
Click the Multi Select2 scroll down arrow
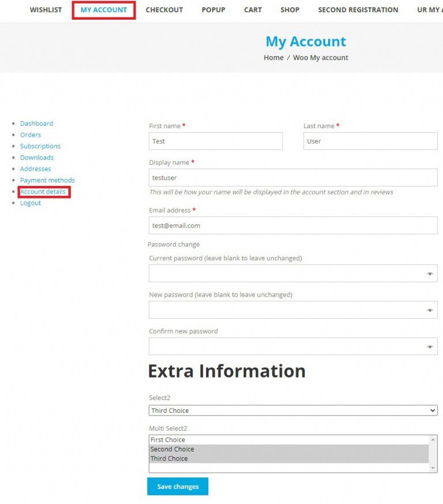(433, 468)
